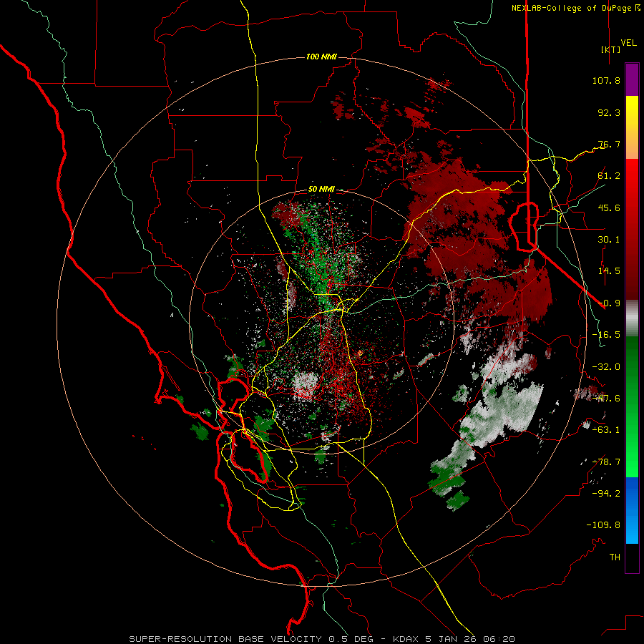Click the bright green segment of the color bar
Image resolution: width=644 pixels, height=644 pixels.
632,406
